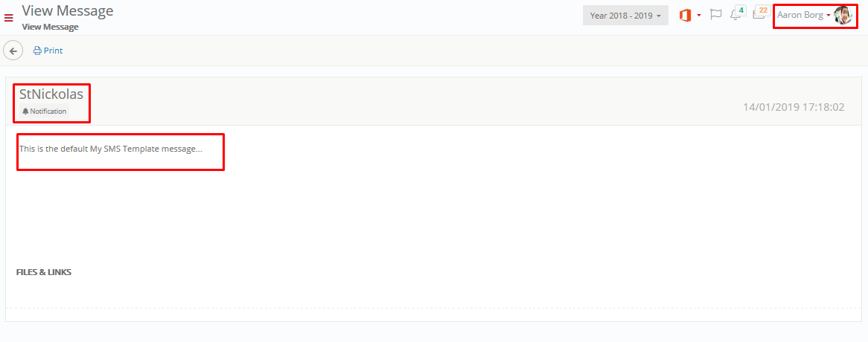Click the notification count badge 4

741,10
